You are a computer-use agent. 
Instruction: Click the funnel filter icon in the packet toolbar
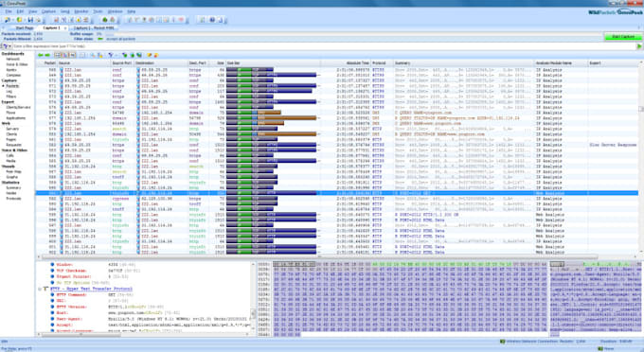coord(111,55)
